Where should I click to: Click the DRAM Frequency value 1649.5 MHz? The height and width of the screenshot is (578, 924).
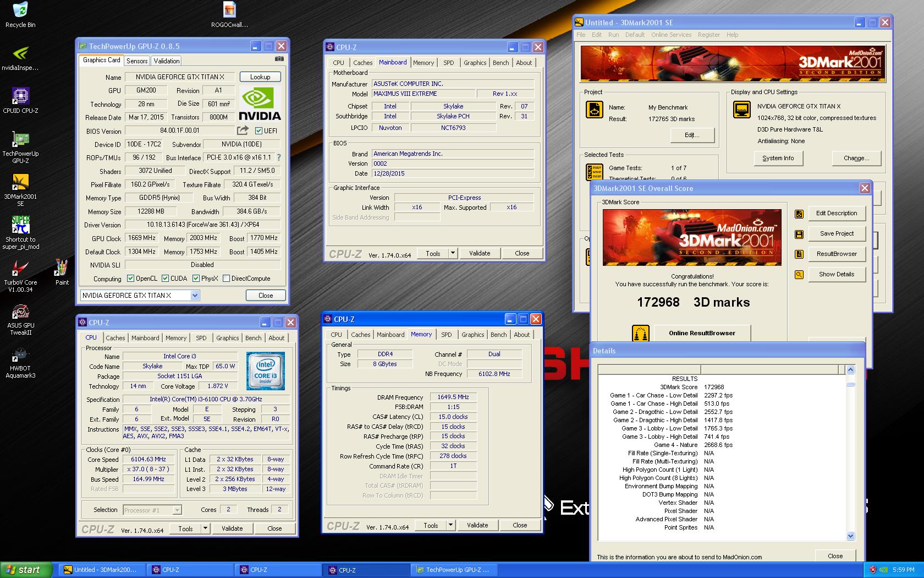pos(453,397)
